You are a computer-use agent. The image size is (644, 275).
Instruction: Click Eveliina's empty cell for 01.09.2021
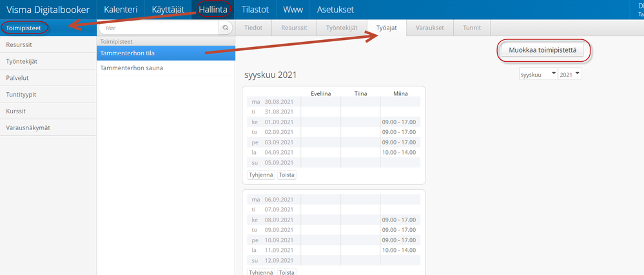pos(321,122)
